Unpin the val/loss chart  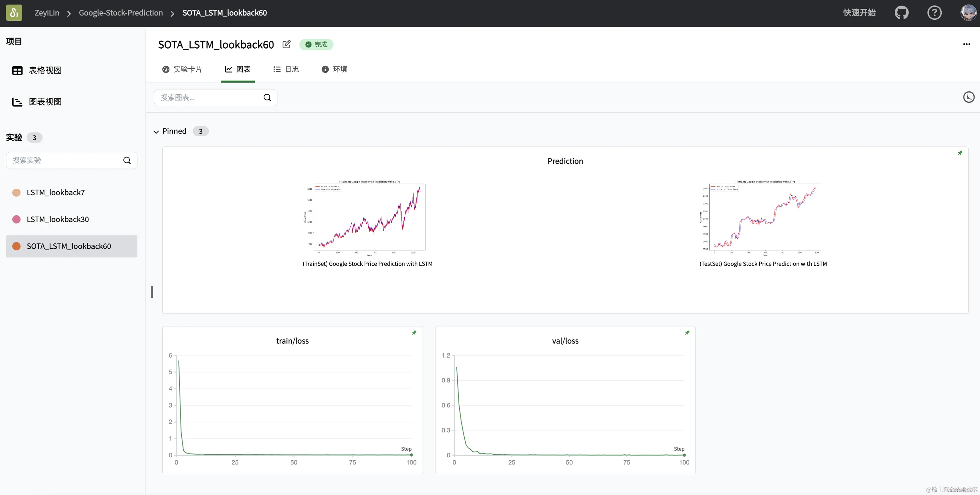coord(687,333)
